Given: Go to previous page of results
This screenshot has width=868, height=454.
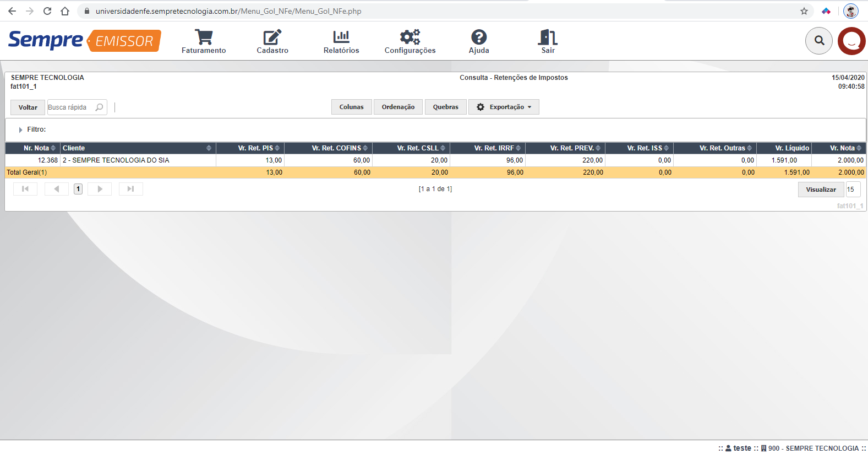Looking at the screenshot, I should pos(57,189).
